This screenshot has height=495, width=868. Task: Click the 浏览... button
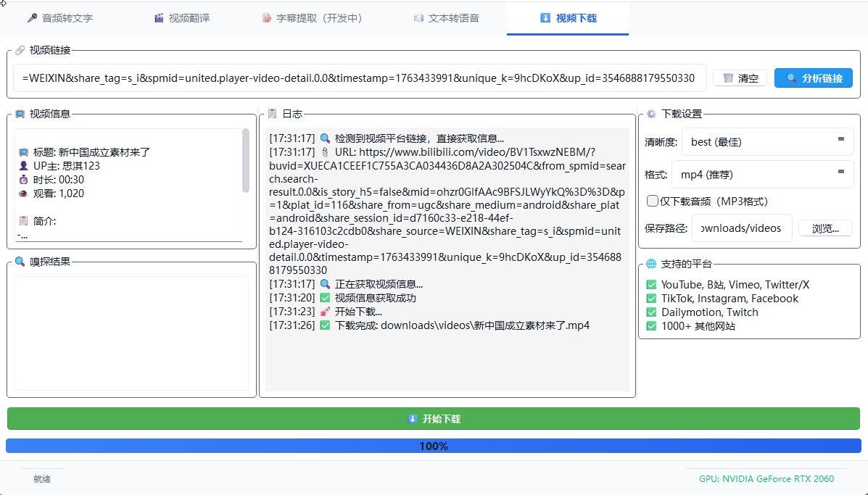click(x=825, y=228)
